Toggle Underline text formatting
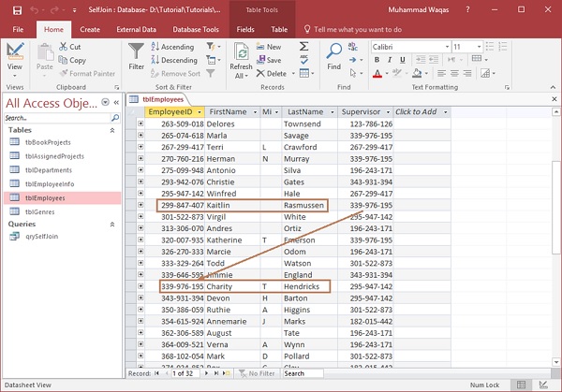This screenshot has width=562, height=392. [x=403, y=60]
